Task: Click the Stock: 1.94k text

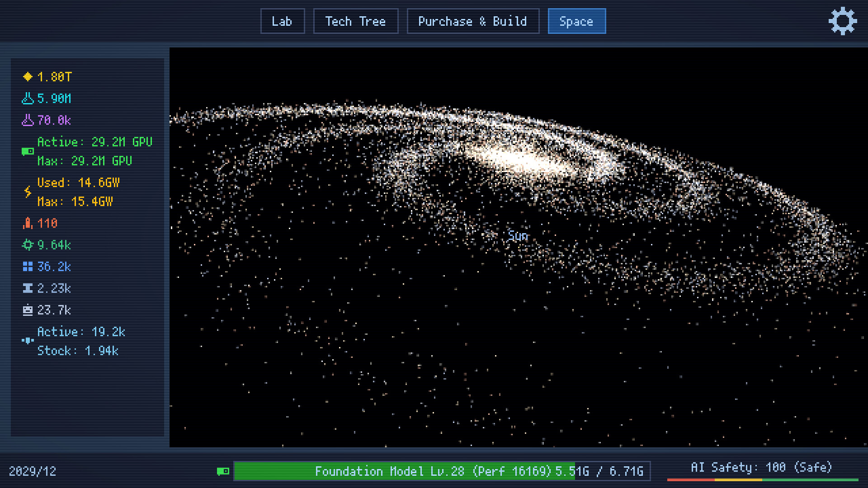Action: click(x=78, y=351)
